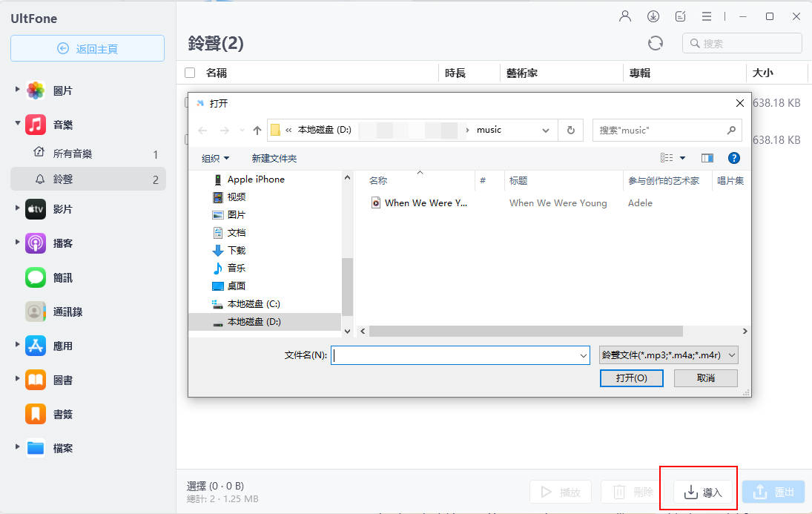This screenshot has width=812, height=514.
Task: Click the 通訊錄 (Contacts) sidebar icon
Action: (x=36, y=312)
